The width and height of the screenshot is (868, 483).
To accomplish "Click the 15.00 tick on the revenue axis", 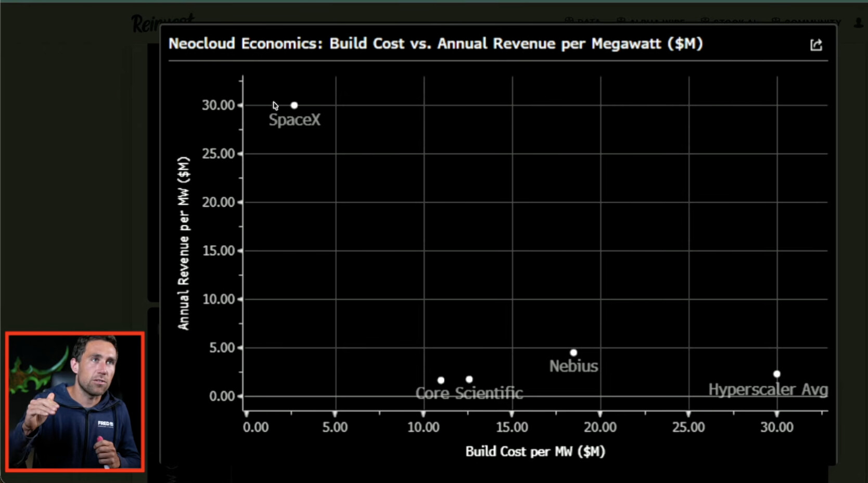I will pos(219,250).
